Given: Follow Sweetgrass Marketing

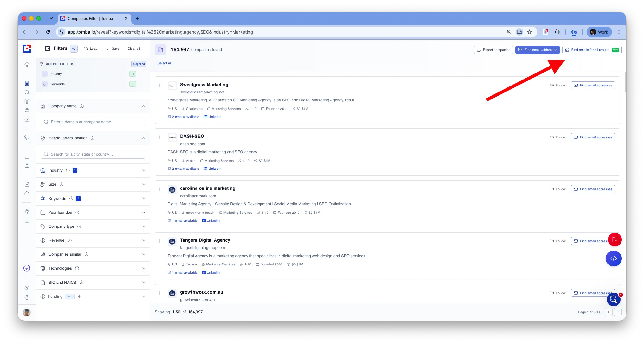Looking at the screenshot, I should (557, 85).
